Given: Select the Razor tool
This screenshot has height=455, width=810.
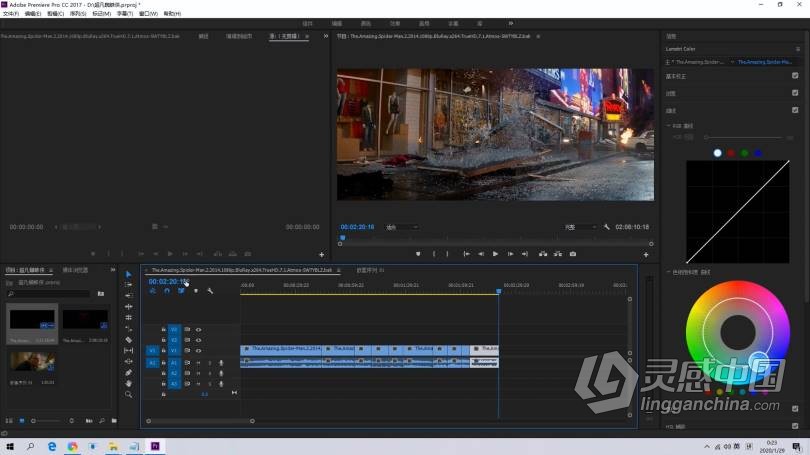Looking at the screenshot, I should point(129,340).
